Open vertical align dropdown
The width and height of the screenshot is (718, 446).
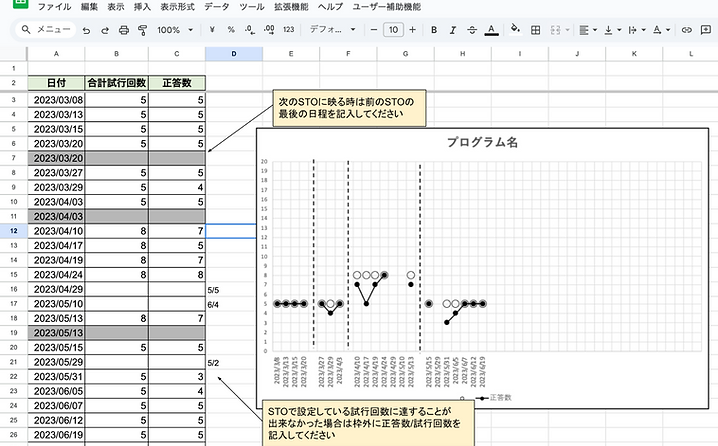[x=612, y=30]
